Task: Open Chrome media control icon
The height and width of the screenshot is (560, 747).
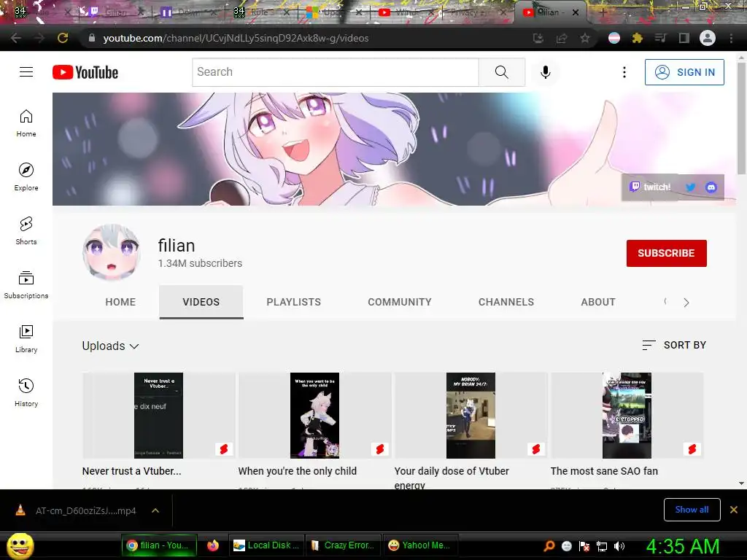Action: pos(660,38)
